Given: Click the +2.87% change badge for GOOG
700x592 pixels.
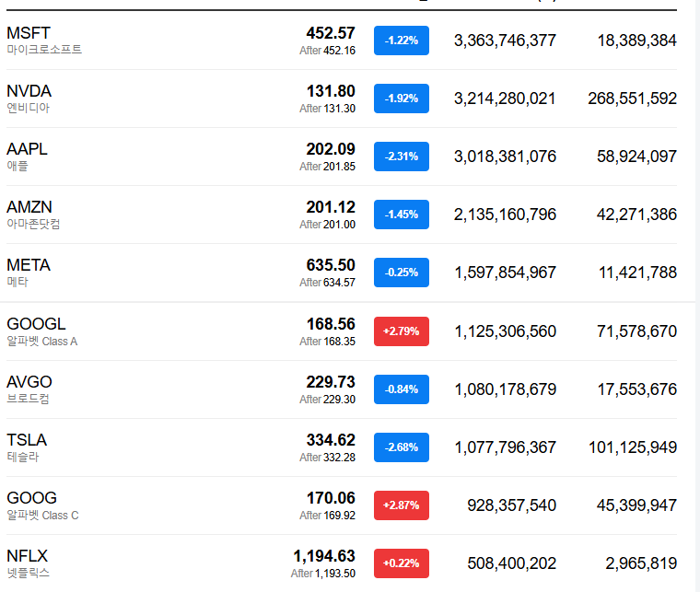Looking at the screenshot, I should [402, 505].
